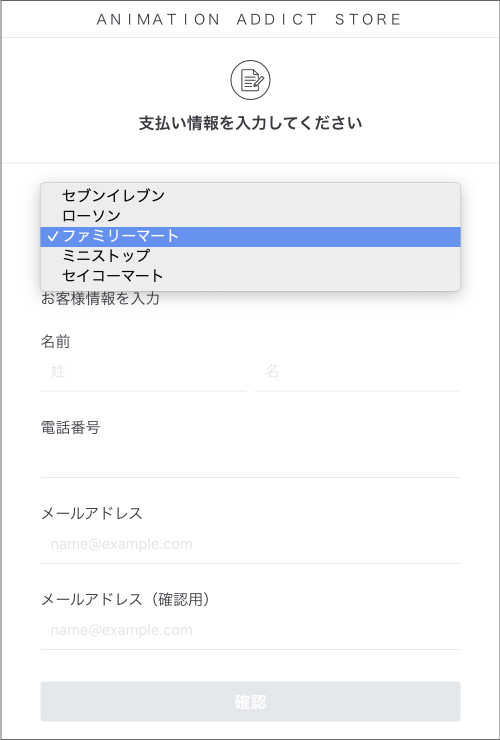Click the 電話番号 label text
Viewport: 500px width, 740px height.
(x=70, y=428)
